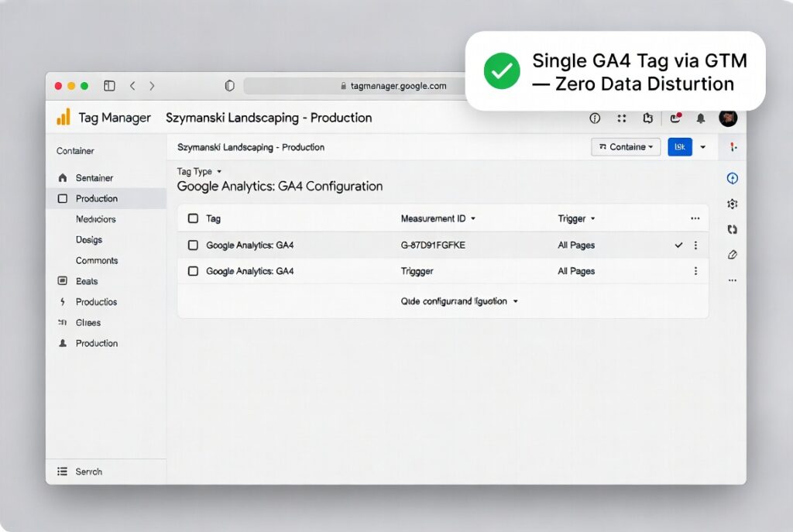Open the kebab menu for the Trigger row
Image resolution: width=793 pixels, height=532 pixels.
695,271
